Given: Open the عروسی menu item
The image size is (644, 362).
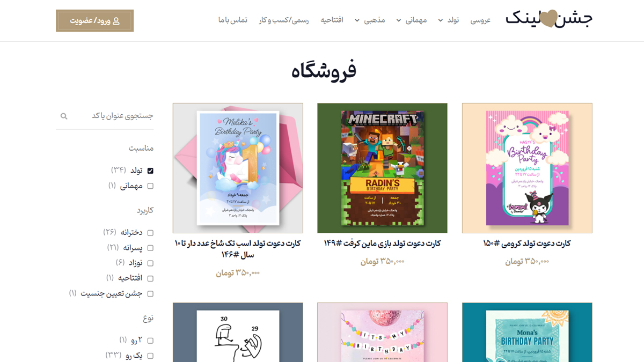Looking at the screenshot, I should pyautogui.click(x=480, y=20).
